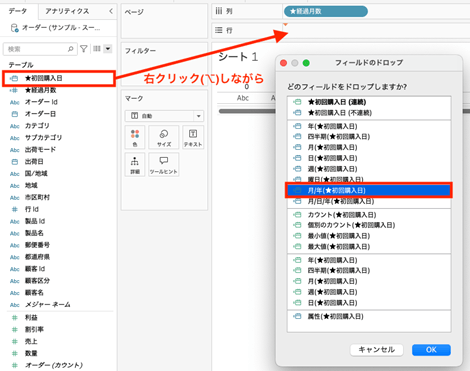Viewport: 470px width, 371px height.
Task: Click the キャンセル button
Action: pyautogui.click(x=377, y=350)
